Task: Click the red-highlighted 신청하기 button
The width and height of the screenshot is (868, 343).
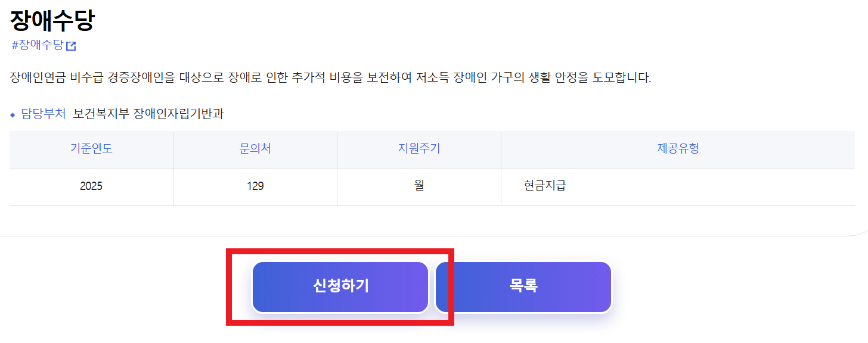Action: point(340,286)
